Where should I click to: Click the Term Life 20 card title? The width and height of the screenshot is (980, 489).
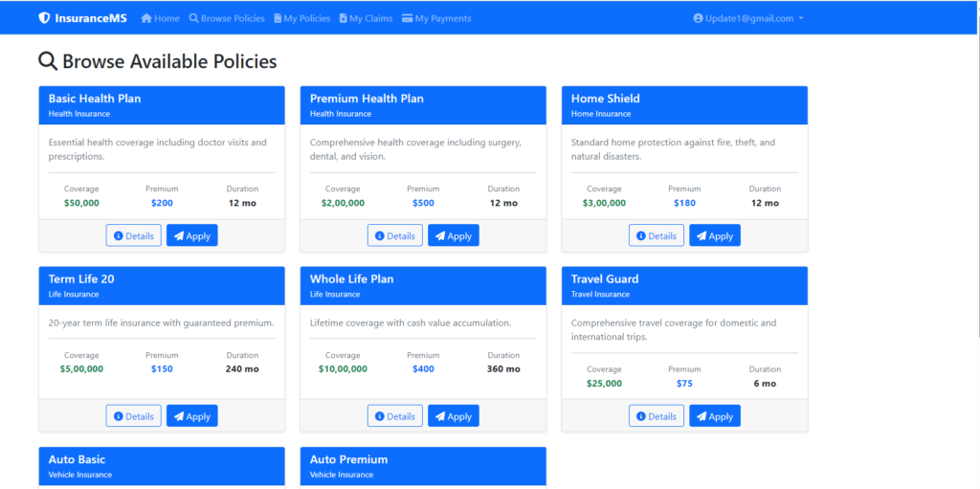(81, 279)
